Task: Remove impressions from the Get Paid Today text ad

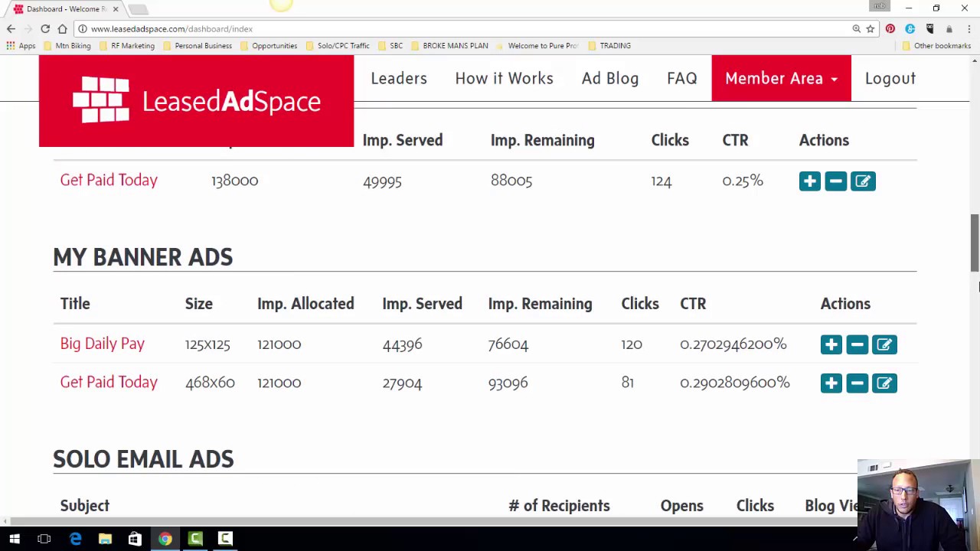Action: pos(835,181)
